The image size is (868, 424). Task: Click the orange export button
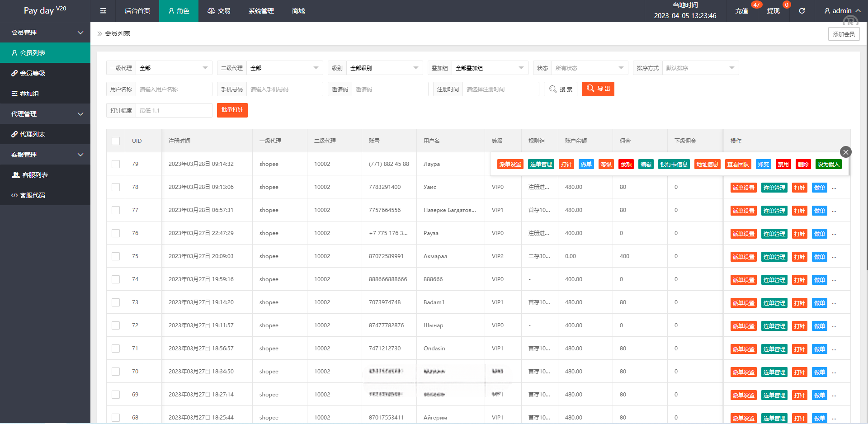coord(598,89)
